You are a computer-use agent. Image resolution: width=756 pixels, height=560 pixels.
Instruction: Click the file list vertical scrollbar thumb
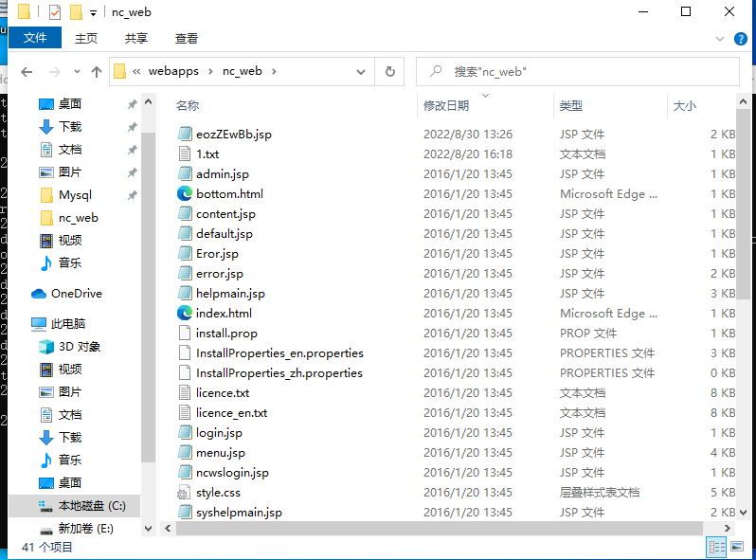pyautogui.click(x=743, y=205)
